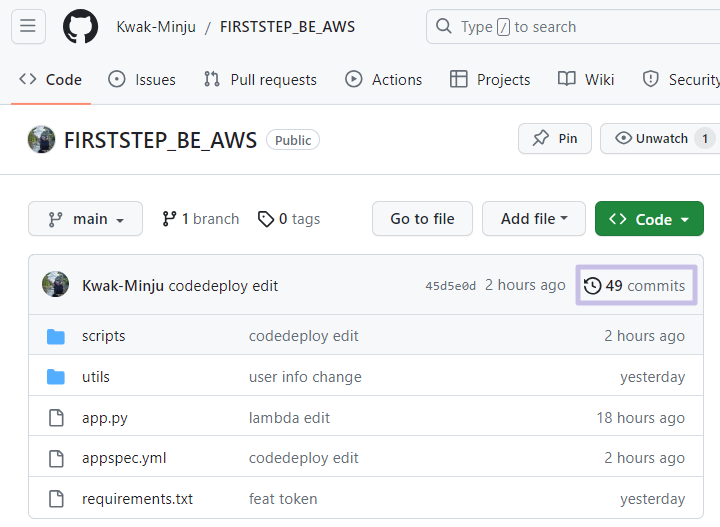The image size is (720, 527).
Task: Open Kwak-Minju commit author link
Action: pyautogui.click(x=123, y=286)
